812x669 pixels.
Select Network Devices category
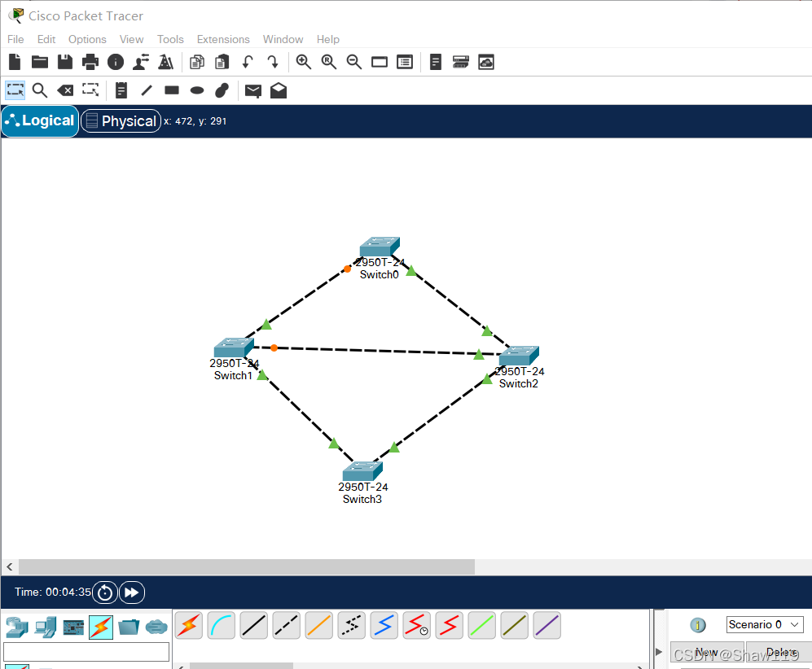[17, 627]
